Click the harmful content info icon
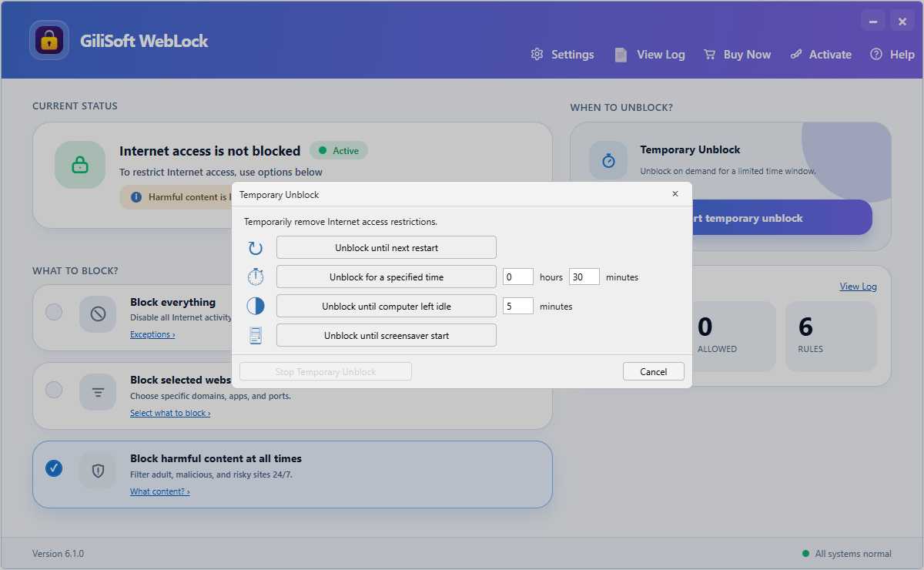This screenshot has height=570, width=924. (136, 197)
